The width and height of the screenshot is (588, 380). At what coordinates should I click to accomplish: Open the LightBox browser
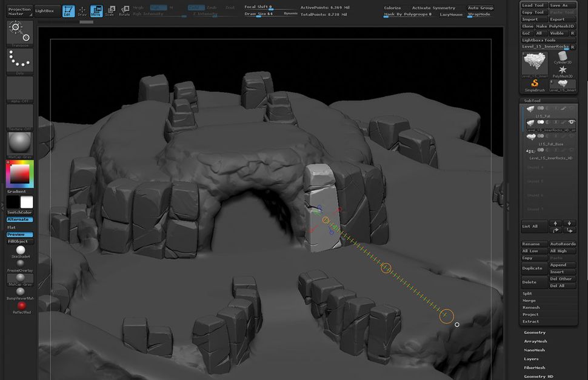(x=45, y=10)
